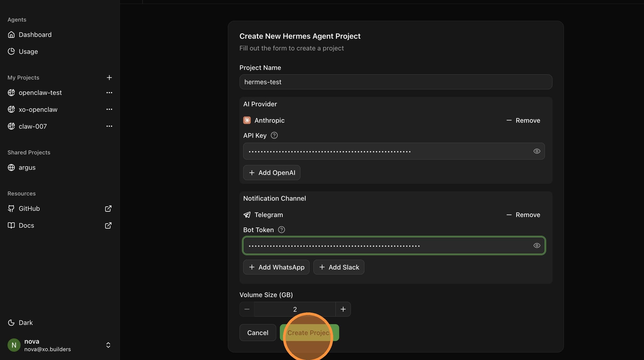Image resolution: width=644 pixels, height=360 pixels.
Task: Click the nova@xo.builders email text
Action: [48, 349]
